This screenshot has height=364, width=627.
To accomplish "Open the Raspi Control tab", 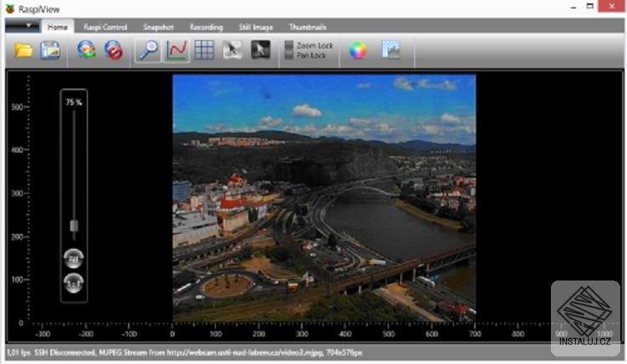I will click(x=105, y=28).
